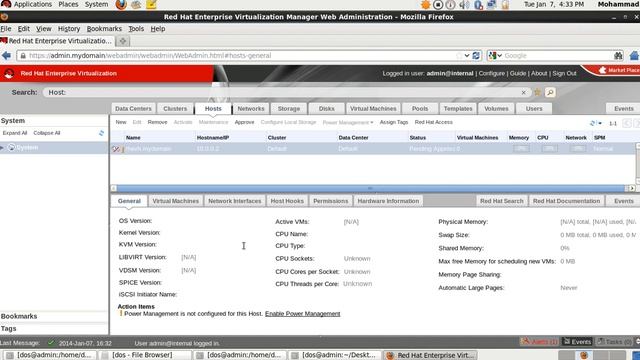This screenshot has height=360, width=640.
Task: Click the scrollbar right arrow under grid
Action: point(632,188)
